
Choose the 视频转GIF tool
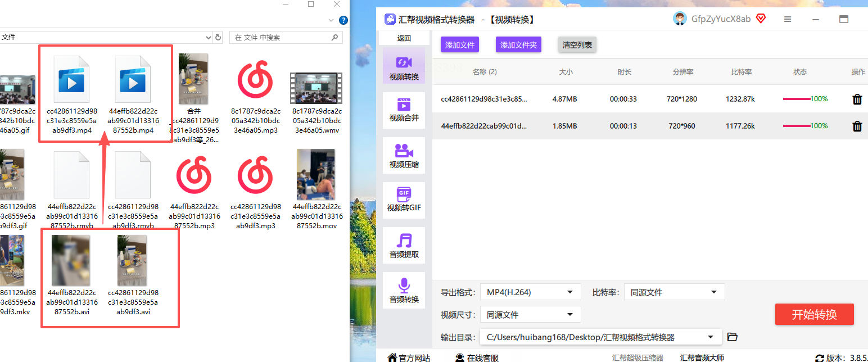pos(404,201)
